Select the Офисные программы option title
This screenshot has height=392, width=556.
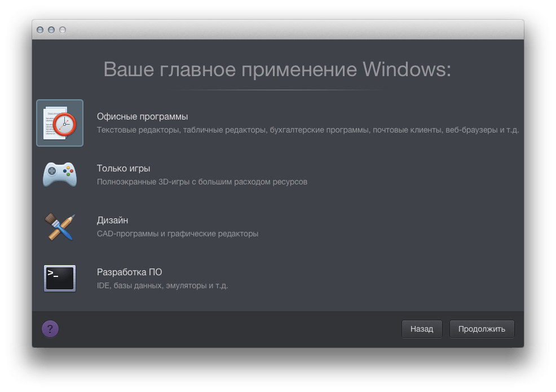click(142, 116)
